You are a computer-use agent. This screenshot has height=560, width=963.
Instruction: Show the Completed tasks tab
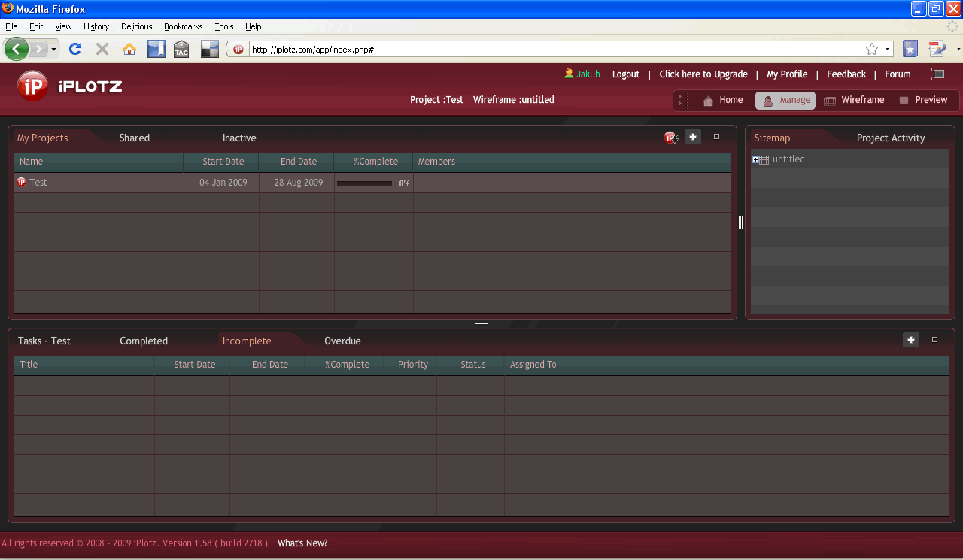144,341
